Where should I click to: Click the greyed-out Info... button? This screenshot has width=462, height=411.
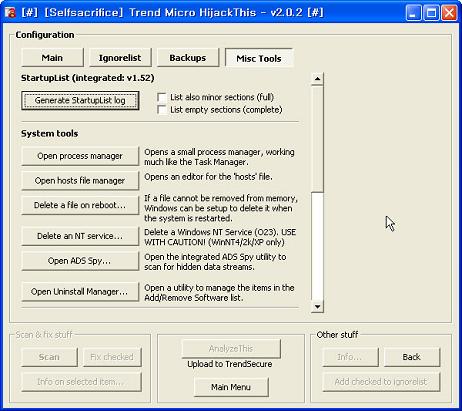click(350, 357)
